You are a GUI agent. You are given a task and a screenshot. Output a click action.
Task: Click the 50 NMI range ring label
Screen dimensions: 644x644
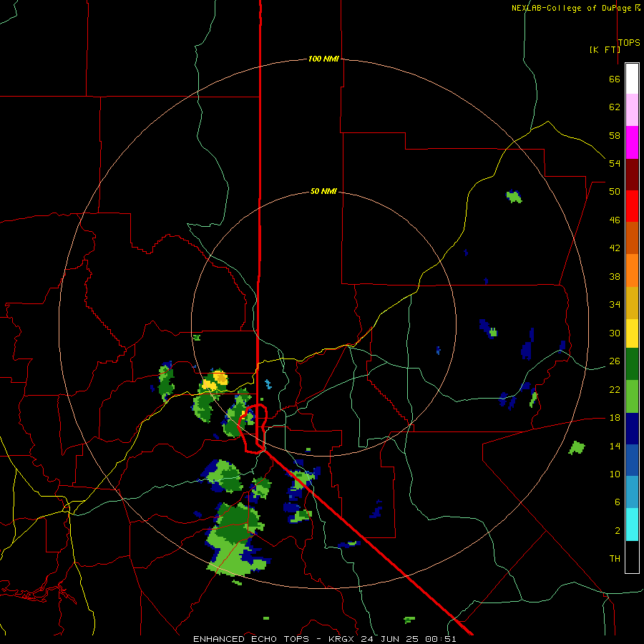[x=323, y=191]
